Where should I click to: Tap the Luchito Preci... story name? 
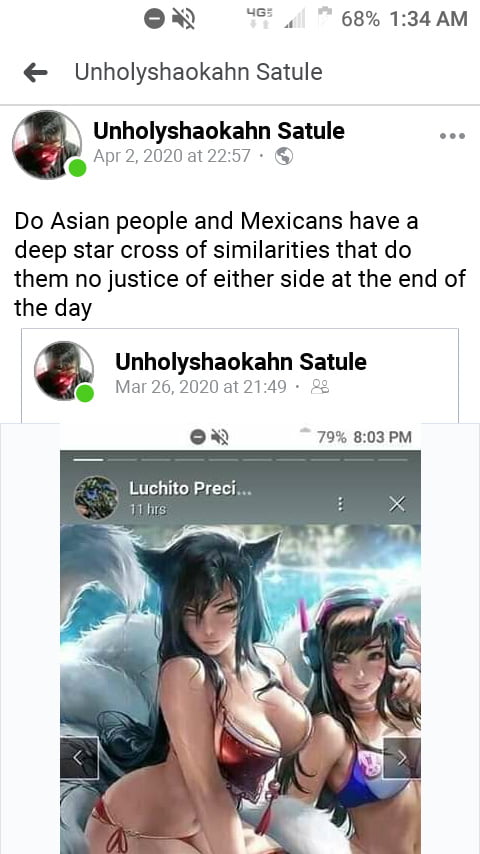(x=190, y=489)
